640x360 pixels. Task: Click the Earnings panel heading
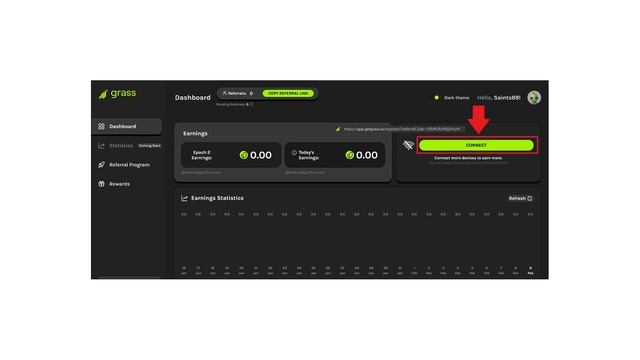pos(195,133)
